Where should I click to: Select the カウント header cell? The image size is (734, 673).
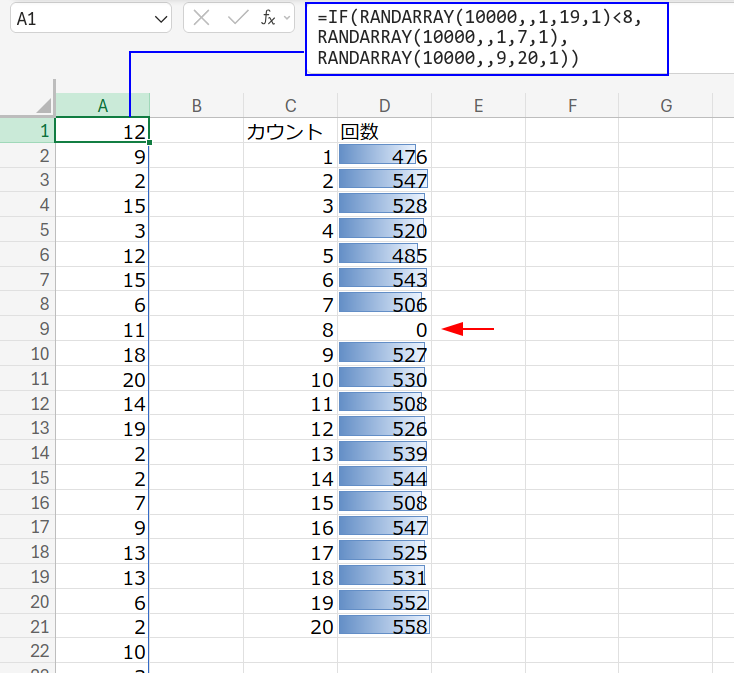(x=290, y=131)
